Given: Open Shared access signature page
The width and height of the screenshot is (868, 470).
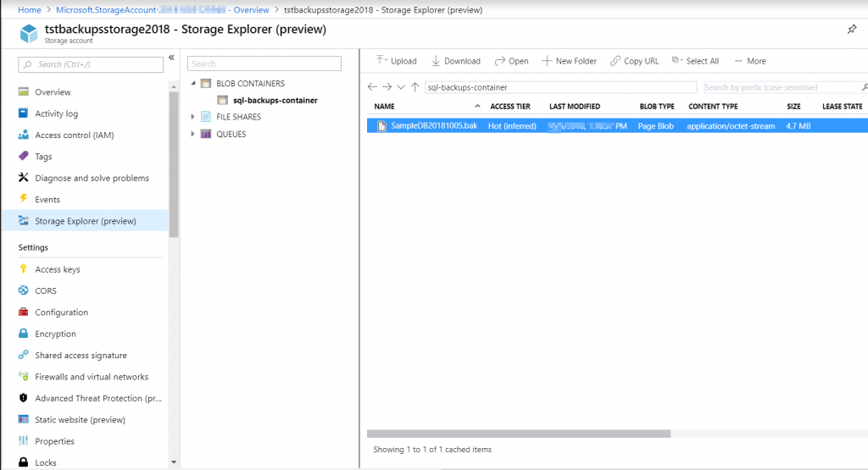Looking at the screenshot, I should 81,356.
